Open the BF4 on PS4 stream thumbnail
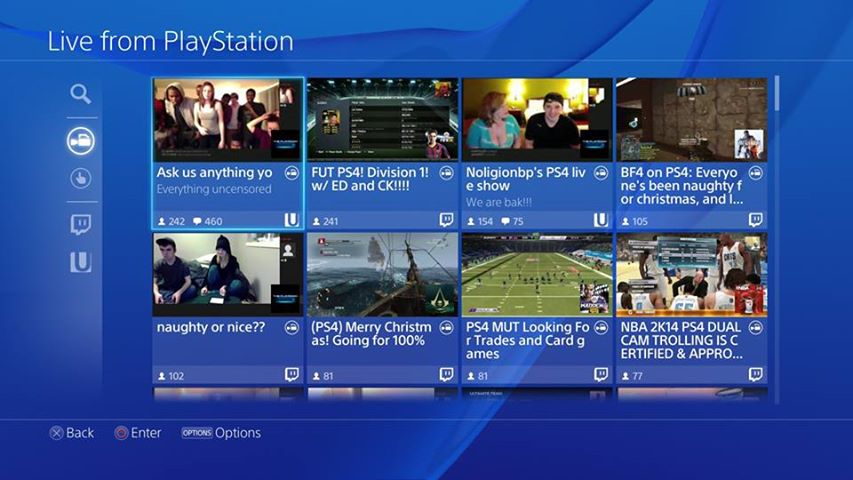This screenshot has height=480, width=853. (x=691, y=120)
